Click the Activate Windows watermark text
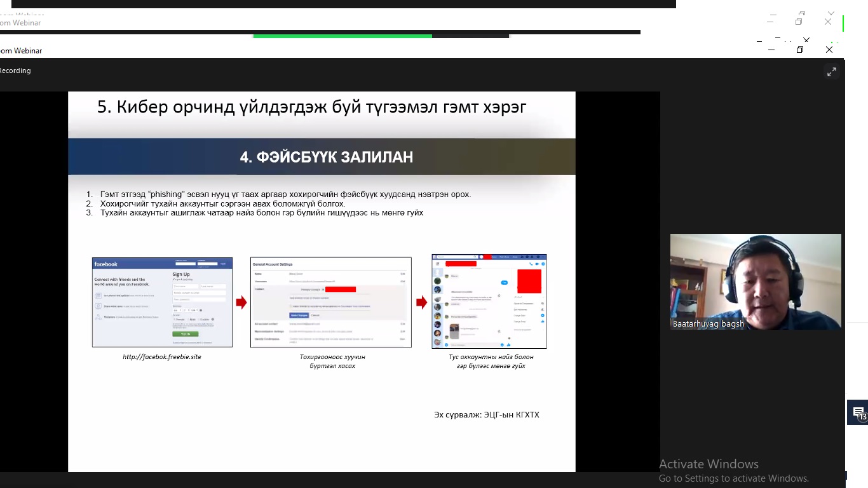 [x=709, y=464]
